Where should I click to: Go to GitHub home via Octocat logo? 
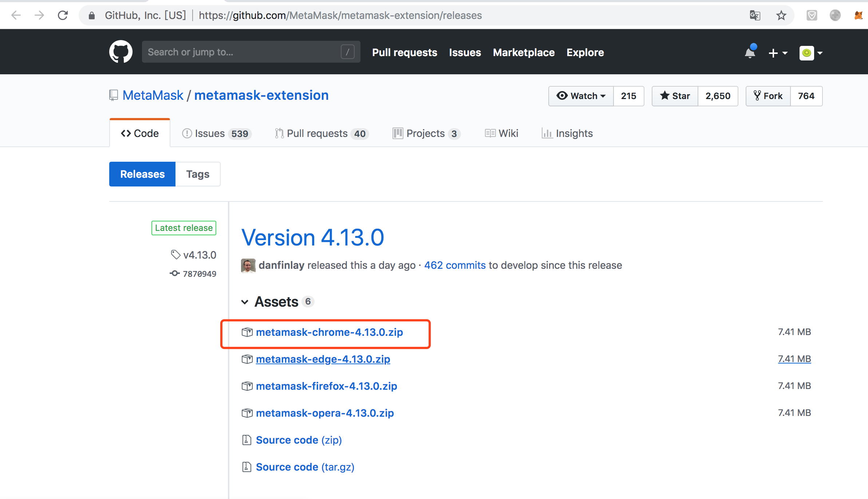coord(121,52)
